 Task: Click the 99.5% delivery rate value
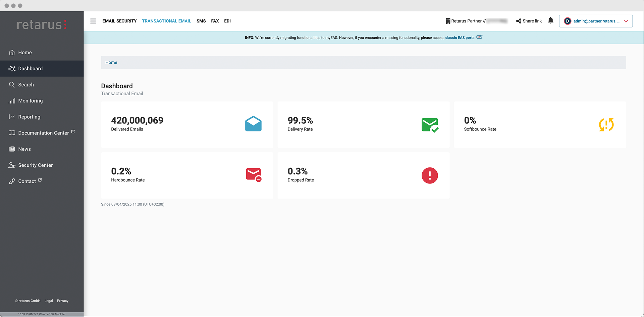300,120
